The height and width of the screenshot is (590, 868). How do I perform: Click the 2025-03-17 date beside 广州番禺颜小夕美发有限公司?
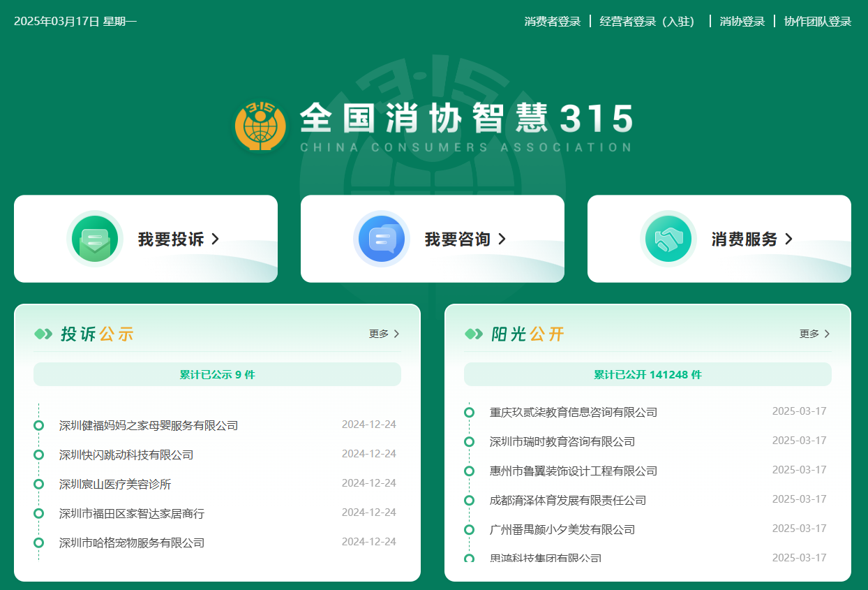[x=800, y=529]
